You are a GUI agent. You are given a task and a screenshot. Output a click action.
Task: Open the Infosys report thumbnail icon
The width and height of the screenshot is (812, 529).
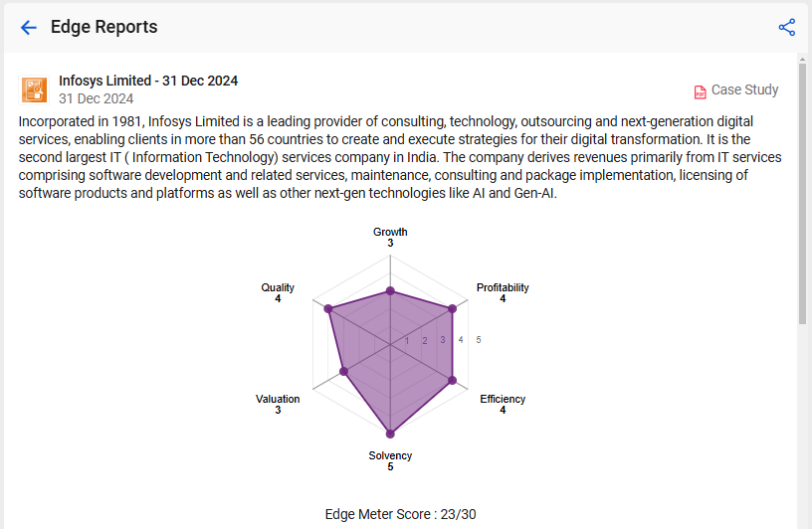click(x=34, y=89)
